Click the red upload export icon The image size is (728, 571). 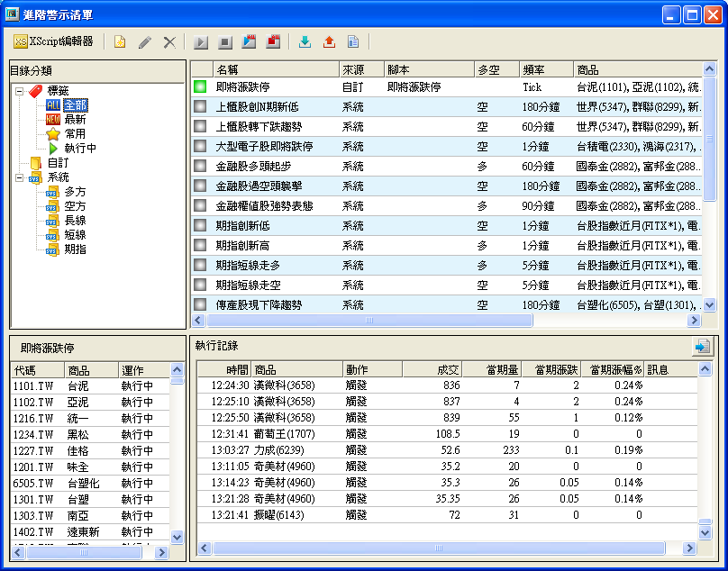click(328, 41)
